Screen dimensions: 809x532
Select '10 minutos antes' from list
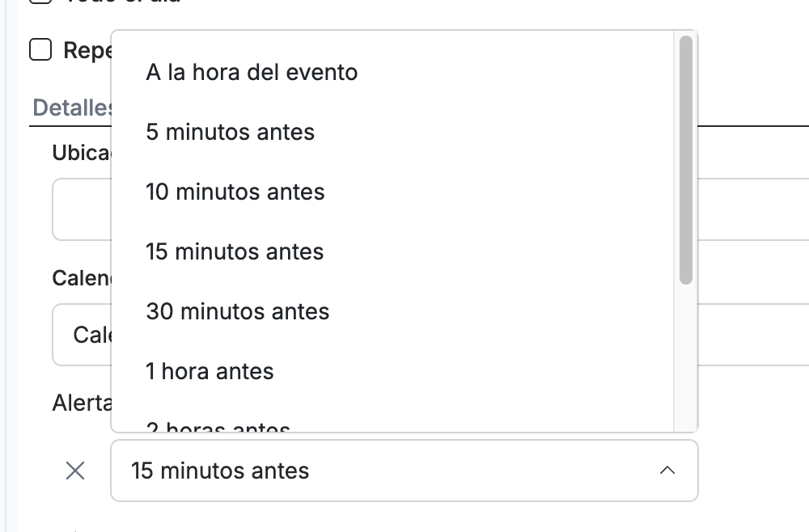point(392,192)
